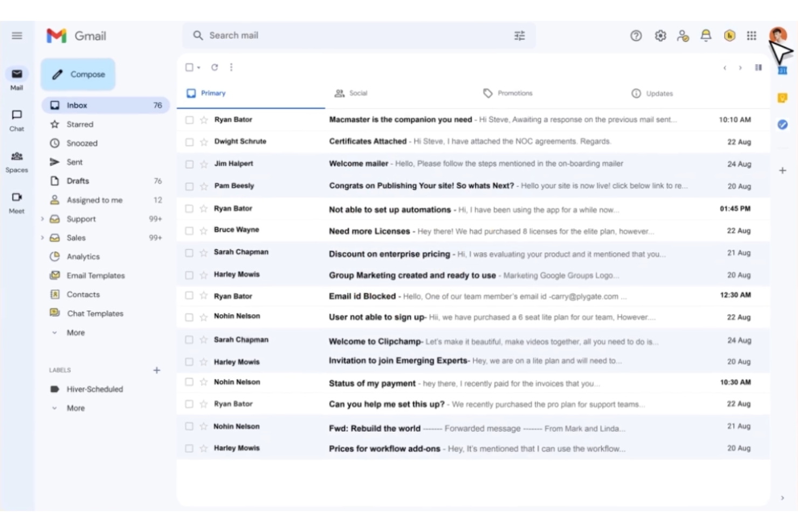Open the Hiver-Scheduled label

coord(94,389)
